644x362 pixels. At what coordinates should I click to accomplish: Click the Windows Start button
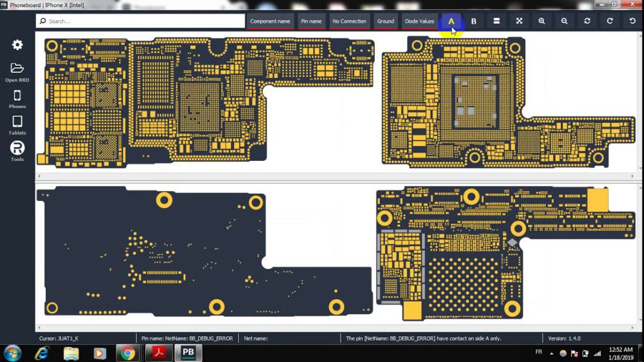click(x=13, y=353)
